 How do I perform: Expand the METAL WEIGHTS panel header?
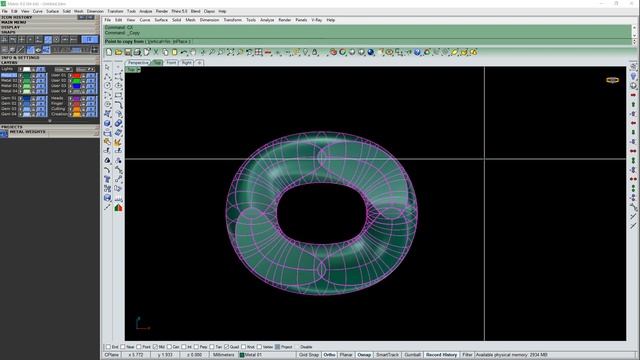pos(54,132)
